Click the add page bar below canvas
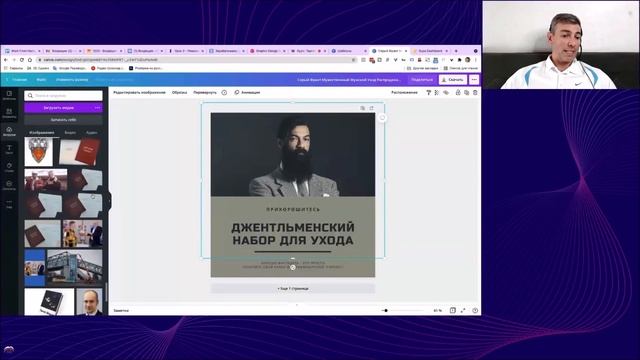Viewport: 640px width, 360px height. 293,289
